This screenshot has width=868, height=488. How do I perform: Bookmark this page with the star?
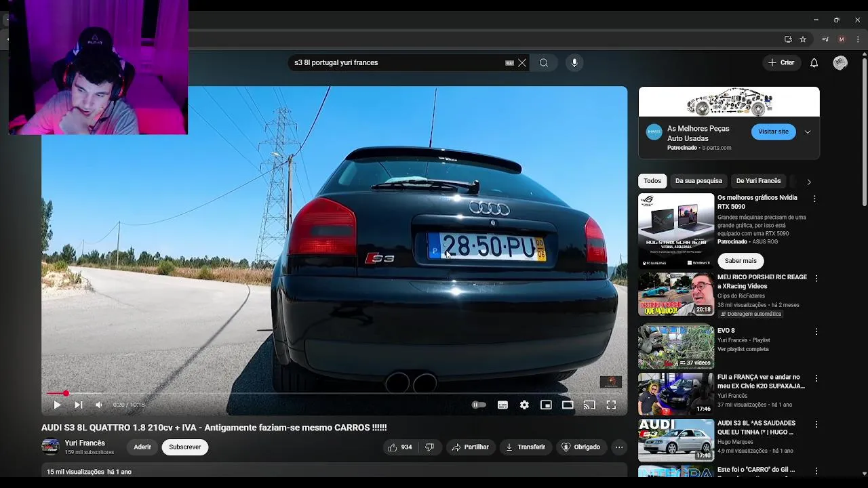tap(803, 39)
